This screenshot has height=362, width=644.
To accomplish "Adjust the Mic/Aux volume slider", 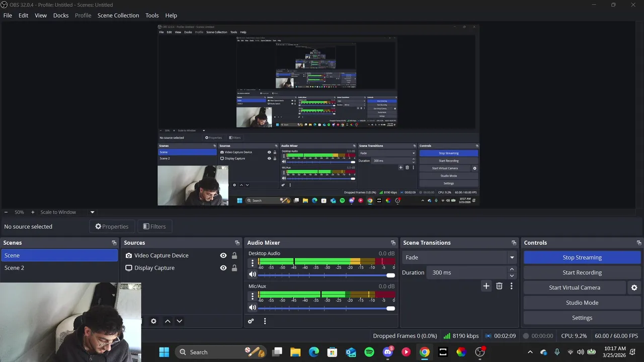I will coord(327,308).
